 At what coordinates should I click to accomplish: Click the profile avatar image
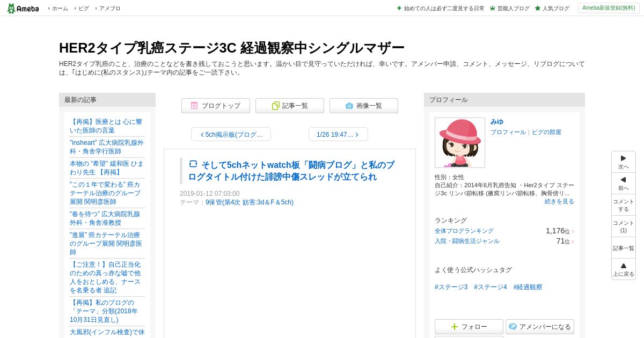pos(460,143)
